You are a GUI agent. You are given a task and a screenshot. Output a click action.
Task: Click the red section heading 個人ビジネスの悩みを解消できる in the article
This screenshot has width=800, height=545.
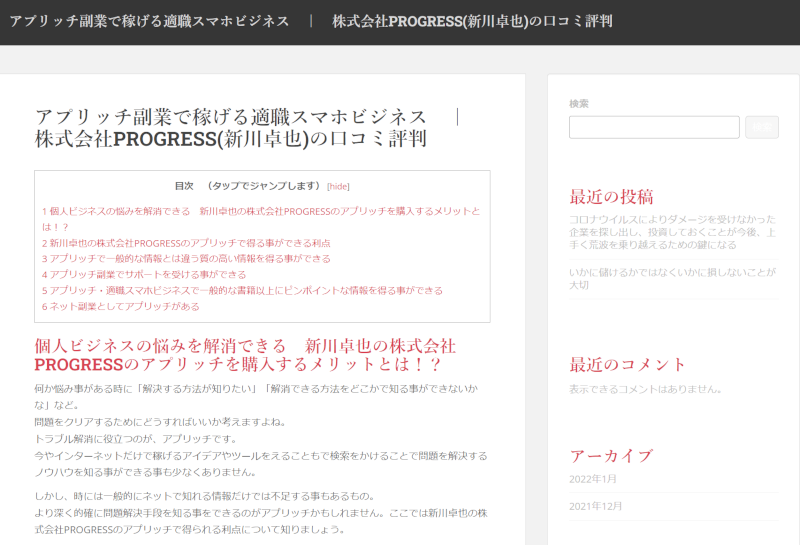[x=245, y=355]
